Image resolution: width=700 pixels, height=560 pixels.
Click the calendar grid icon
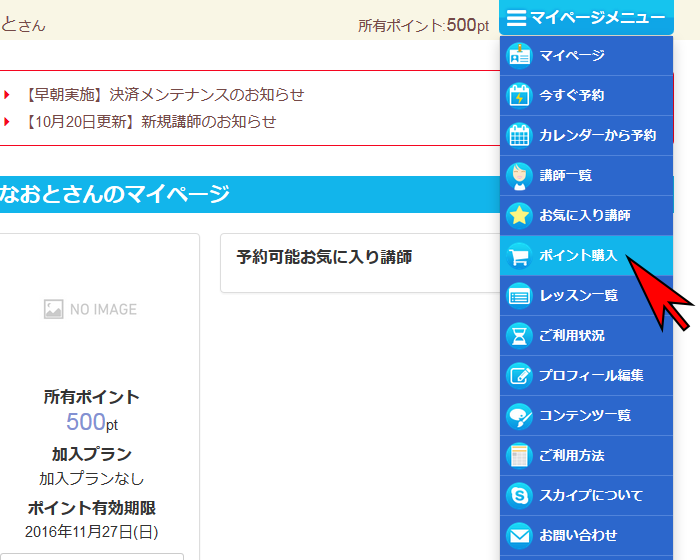click(x=519, y=135)
